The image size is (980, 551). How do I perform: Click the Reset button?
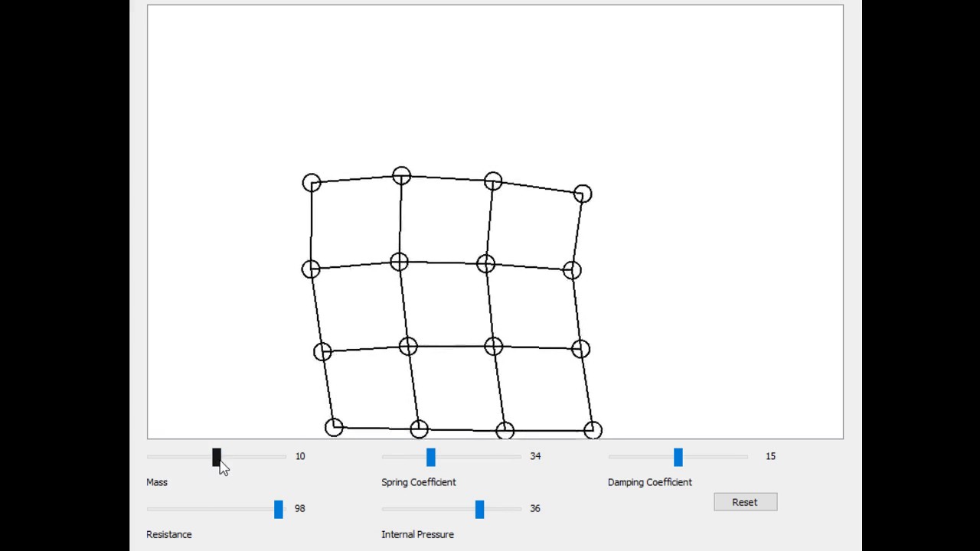tap(745, 502)
